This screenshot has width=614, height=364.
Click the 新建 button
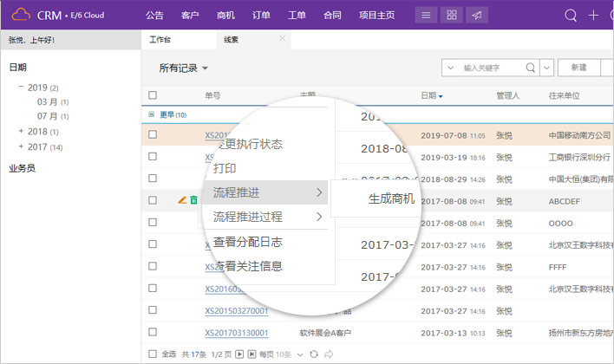(x=578, y=68)
